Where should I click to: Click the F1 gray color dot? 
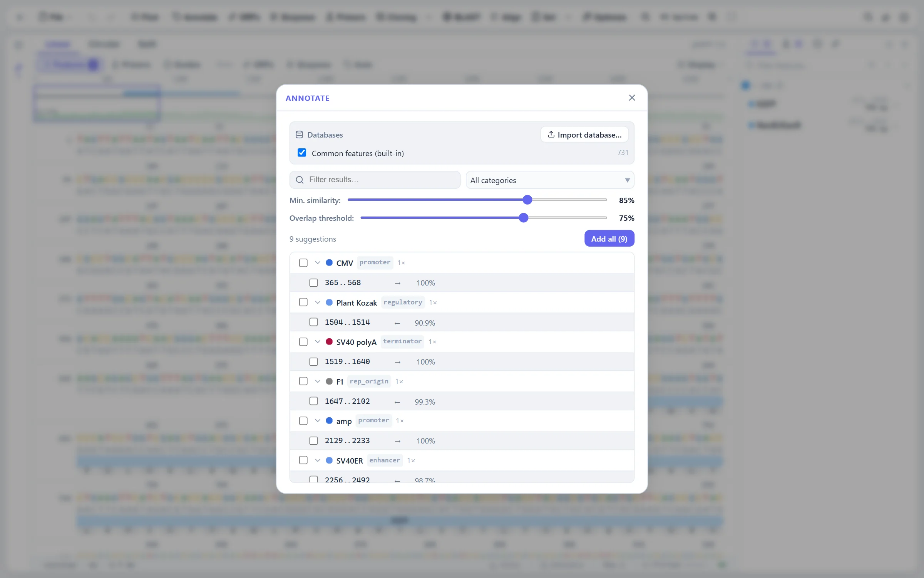[329, 381]
